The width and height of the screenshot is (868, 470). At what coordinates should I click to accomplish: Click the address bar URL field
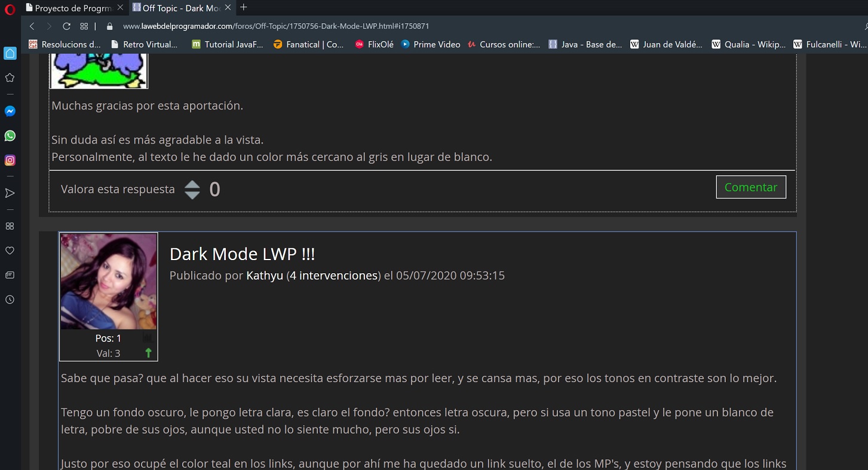coord(275,26)
